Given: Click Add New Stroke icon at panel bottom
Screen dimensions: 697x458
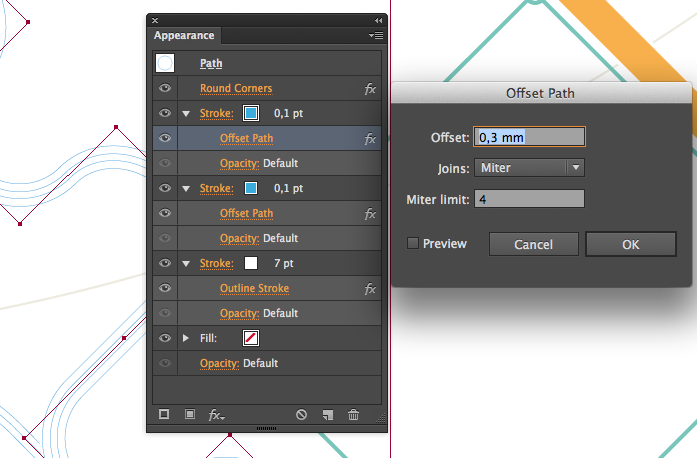Looking at the screenshot, I should [x=164, y=414].
